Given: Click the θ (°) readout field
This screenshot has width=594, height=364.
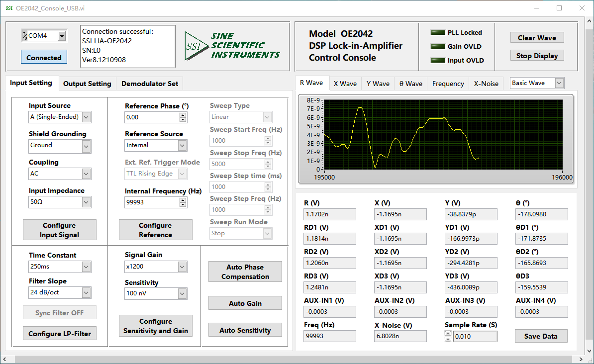Looking at the screenshot, I should pyautogui.click(x=542, y=214).
